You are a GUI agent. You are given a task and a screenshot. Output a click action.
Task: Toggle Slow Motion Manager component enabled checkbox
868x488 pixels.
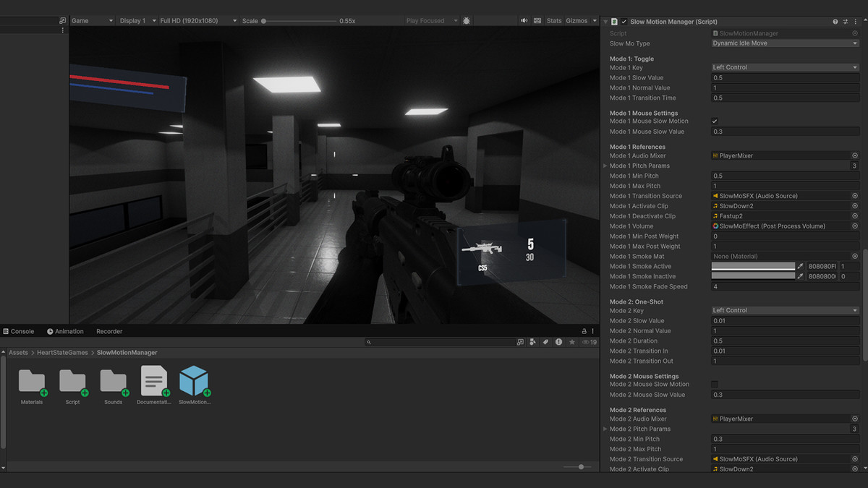[x=624, y=22]
